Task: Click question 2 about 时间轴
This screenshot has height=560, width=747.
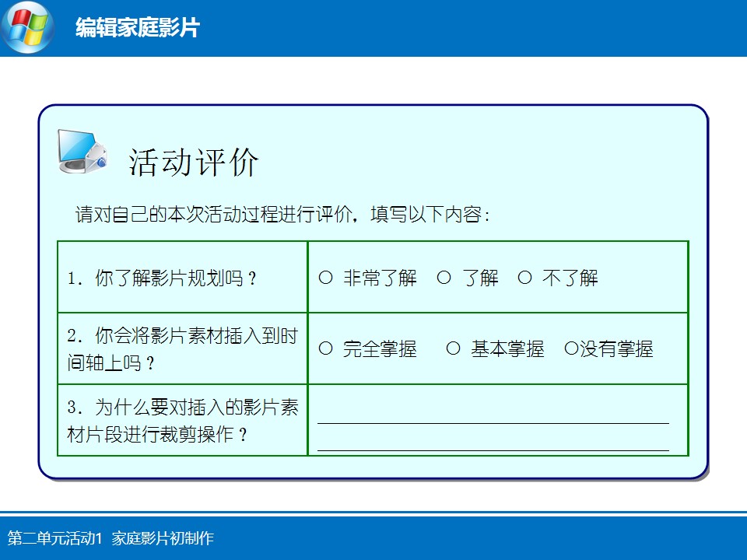Action: pyautogui.click(x=182, y=349)
